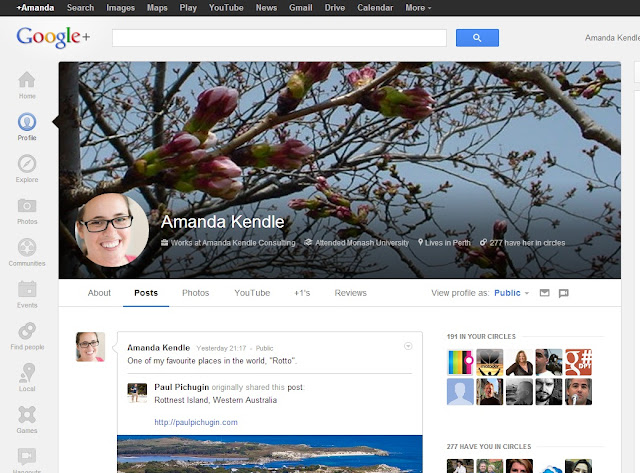Click the blonde woman circle avatar

[x=519, y=362]
